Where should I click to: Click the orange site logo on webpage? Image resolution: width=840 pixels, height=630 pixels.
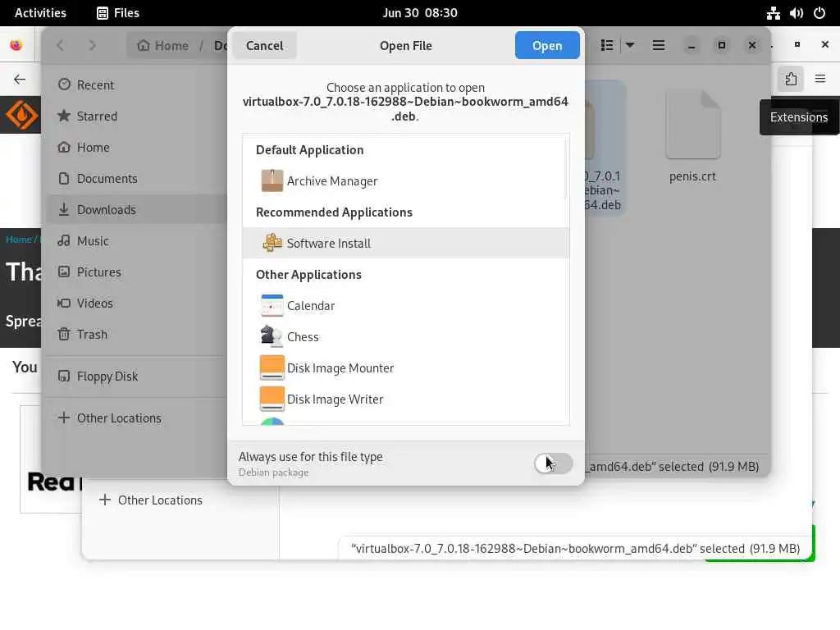click(x=21, y=115)
